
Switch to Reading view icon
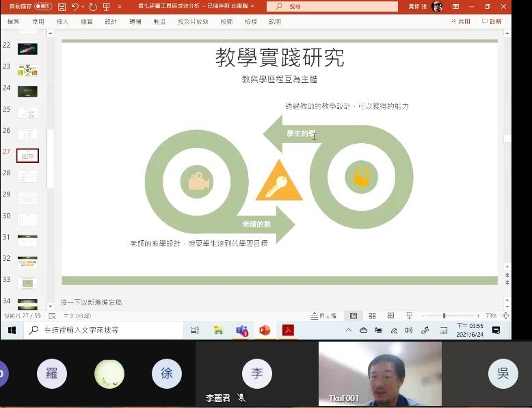(390, 316)
